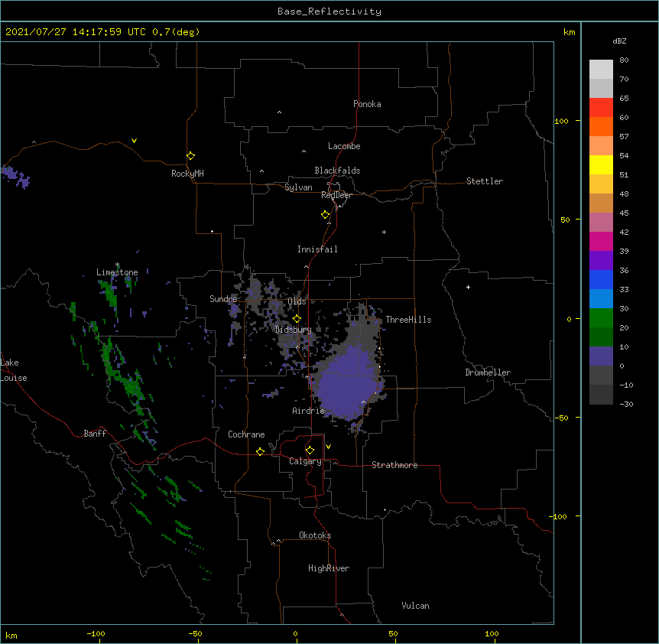Click the Okotoks label
The height and width of the screenshot is (644, 659).
click(x=315, y=535)
